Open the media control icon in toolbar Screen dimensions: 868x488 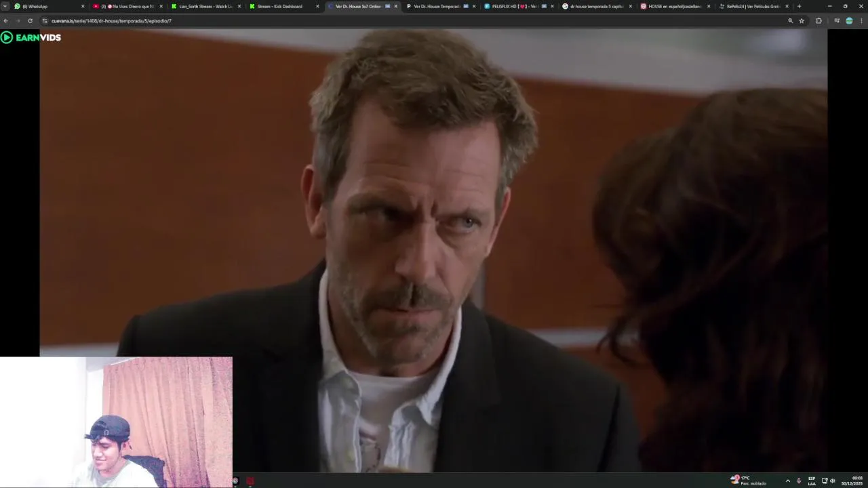(x=835, y=21)
